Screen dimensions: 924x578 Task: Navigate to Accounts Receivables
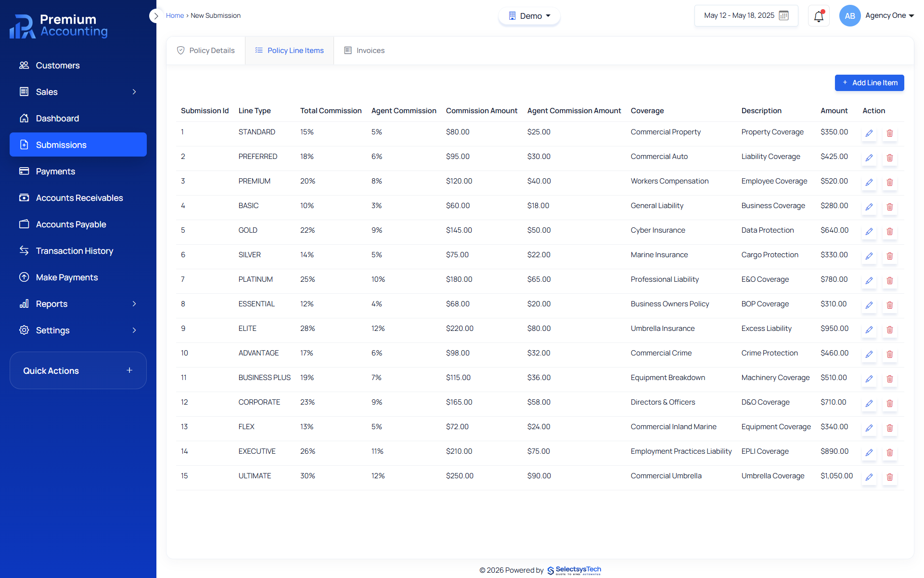[x=78, y=197]
